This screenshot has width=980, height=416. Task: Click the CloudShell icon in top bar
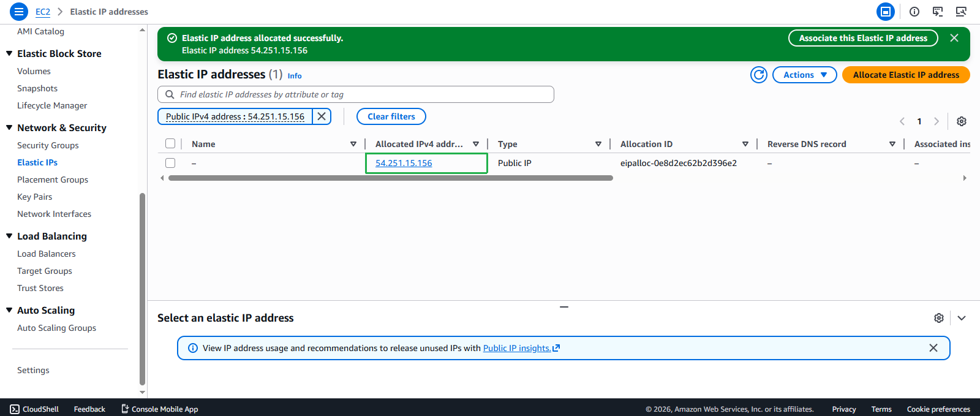click(x=886, y=12)
